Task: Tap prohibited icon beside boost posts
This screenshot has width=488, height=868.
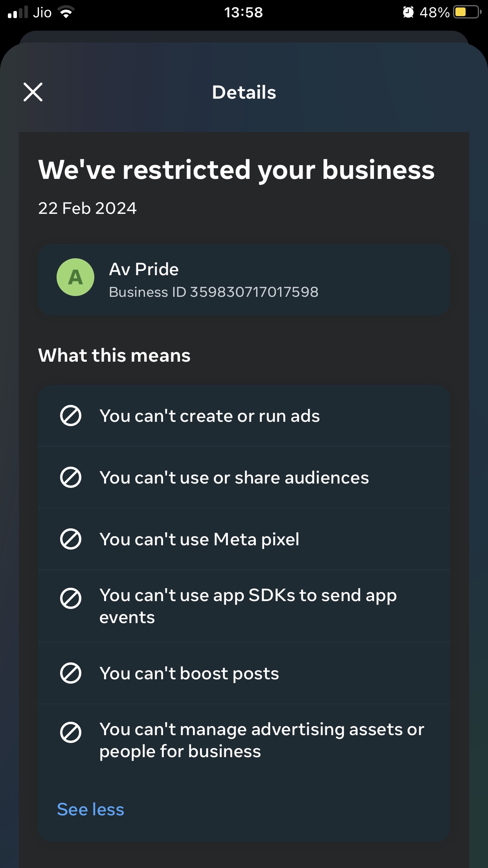Action: [x=71, y=673]
